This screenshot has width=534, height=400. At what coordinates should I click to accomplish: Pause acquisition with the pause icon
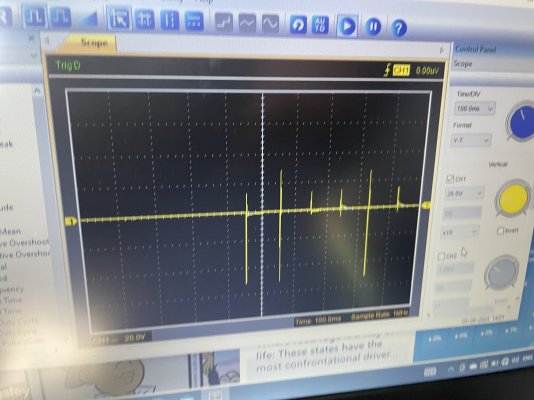tap(373, 27)
